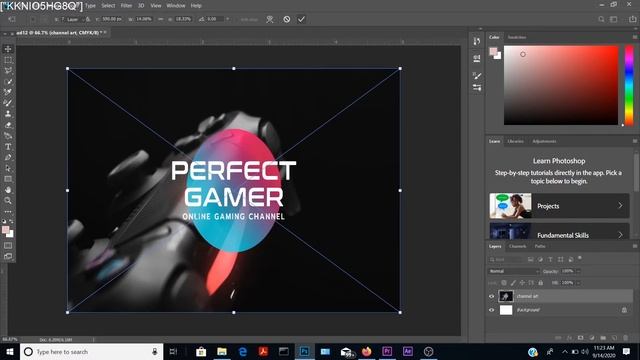Open the Learn panel flyout menu
Viewport: 640px width, 360px height.
click(635, 141)
